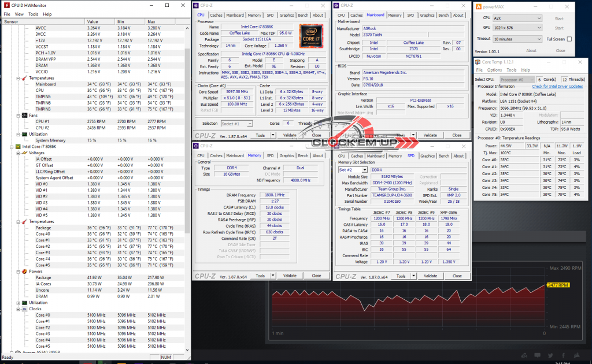The height and width of the screenshot is (364, 592).
Task: Collapse the Intel Core i7 8086K tree node
Action: coord(12,147)
